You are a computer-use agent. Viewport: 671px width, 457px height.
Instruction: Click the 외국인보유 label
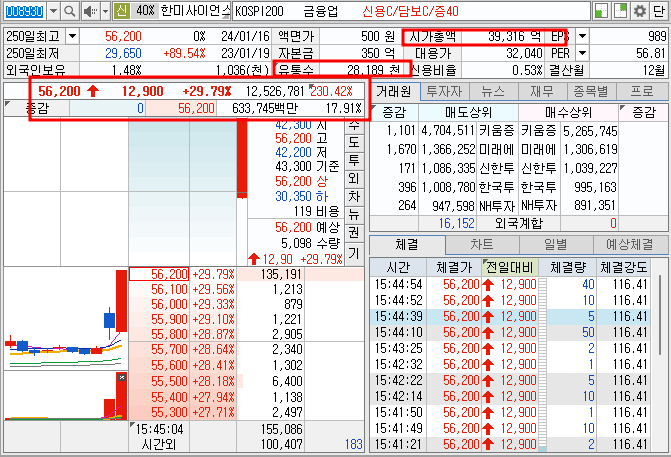click(x=36, y=70)
